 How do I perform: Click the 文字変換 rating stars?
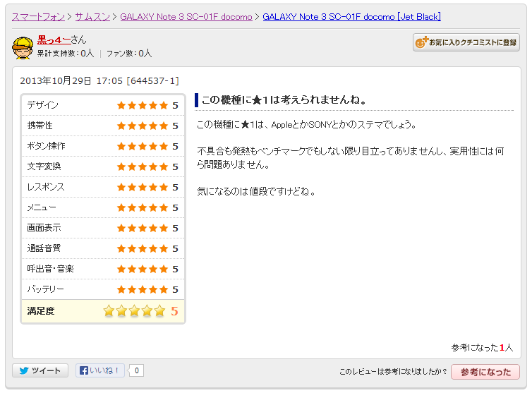click(x=143, y=167)
